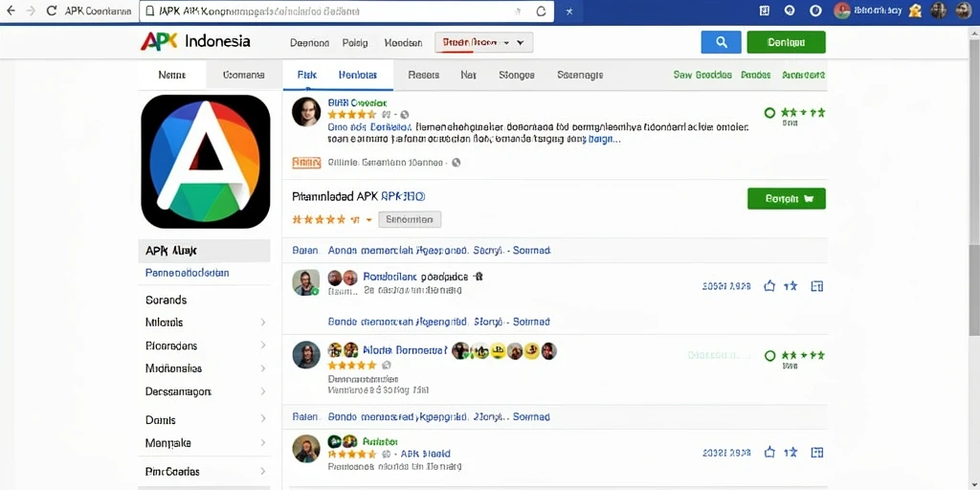Select APK Alıajk in sidebar
The height and width of the screenshot is (490, 980).
click(x=204, y=251)
